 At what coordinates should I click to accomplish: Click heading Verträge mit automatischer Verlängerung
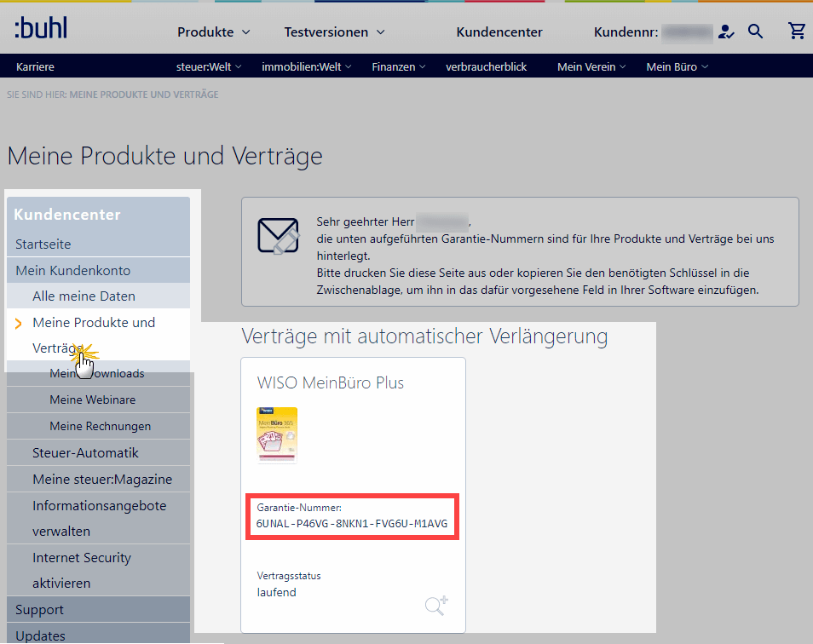tap(424, 336)
